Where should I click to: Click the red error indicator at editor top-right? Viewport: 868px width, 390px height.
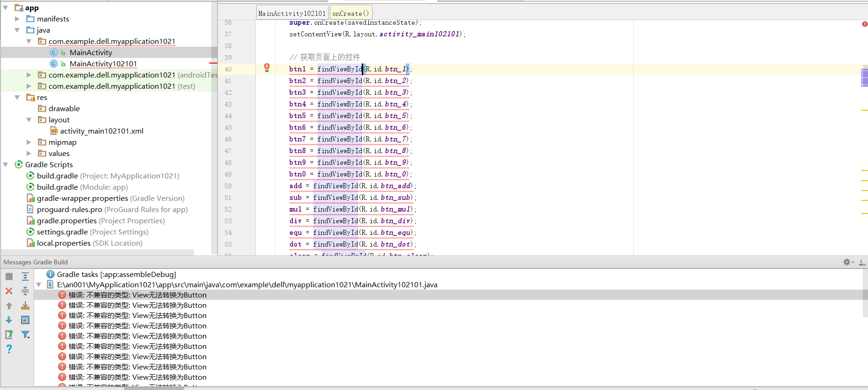point(865,24)
